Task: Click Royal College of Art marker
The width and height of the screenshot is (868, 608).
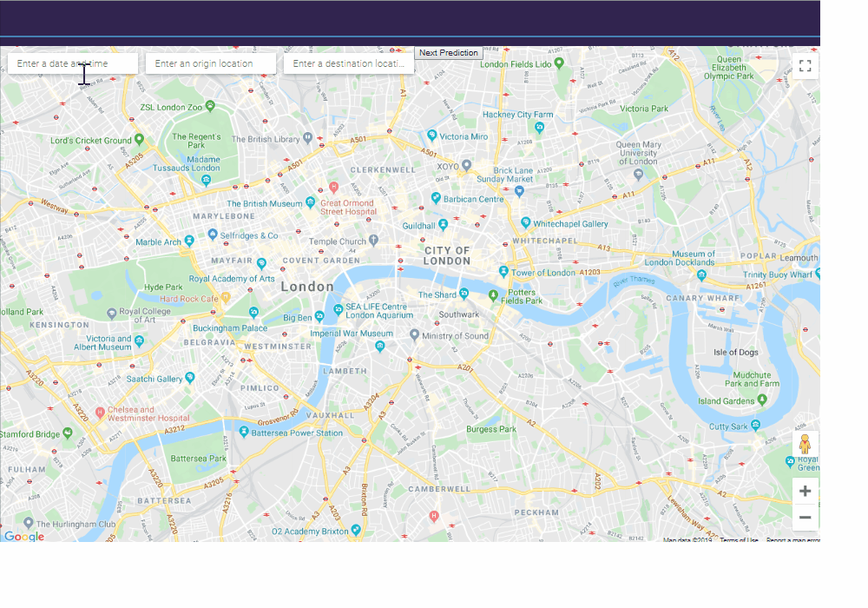Action: (x=111, y=314)
